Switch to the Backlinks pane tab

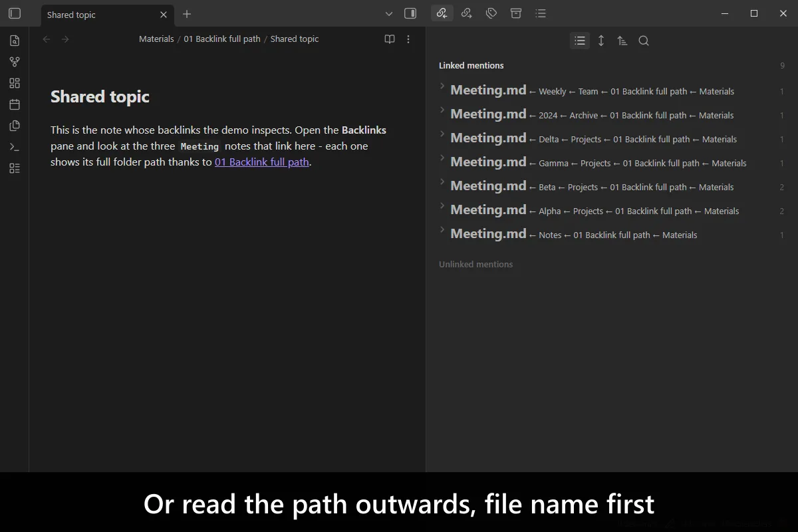442,13
